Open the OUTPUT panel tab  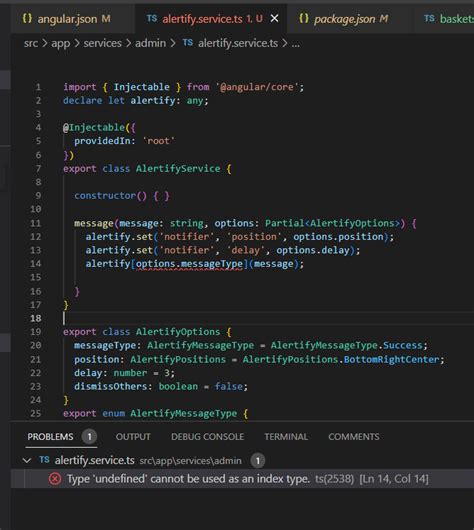(133, 437)
